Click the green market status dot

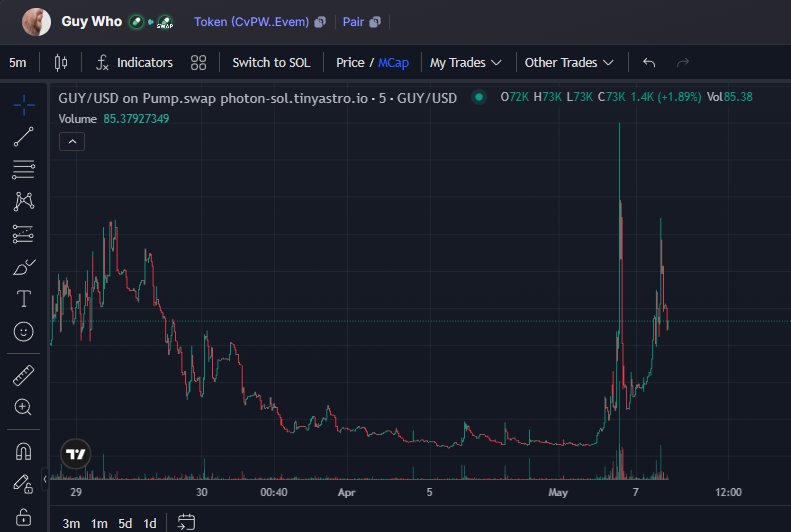479,97
